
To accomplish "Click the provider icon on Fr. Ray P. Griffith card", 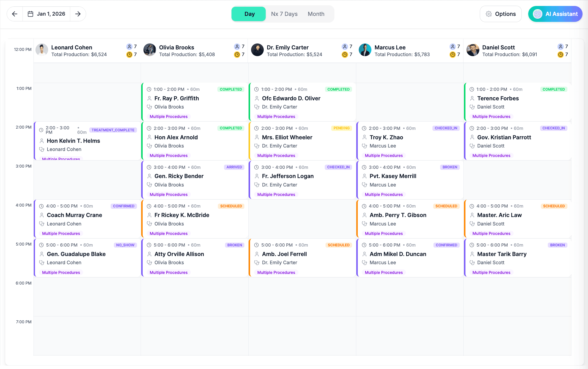I will point(149,107).
